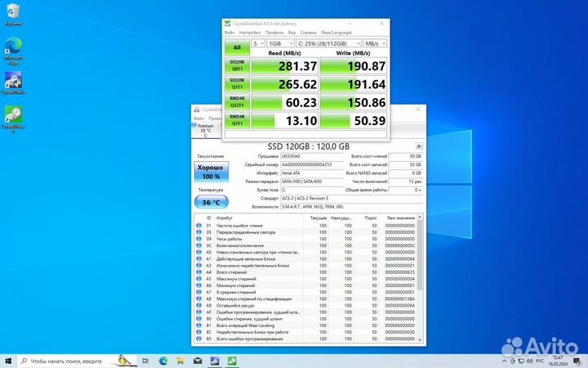The image size is (588, 368).
Task: Open Task View on the taskbar
Action: [145, 361]
